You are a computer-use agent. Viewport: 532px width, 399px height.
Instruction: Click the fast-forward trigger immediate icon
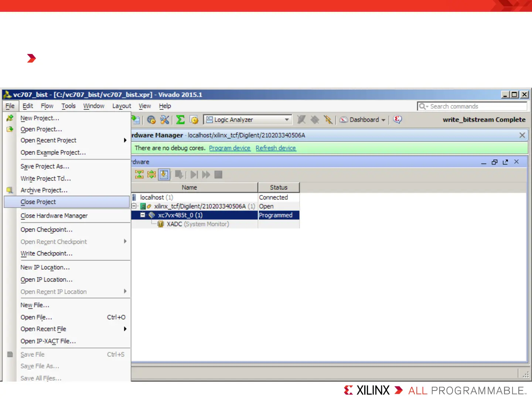(206, 174)
